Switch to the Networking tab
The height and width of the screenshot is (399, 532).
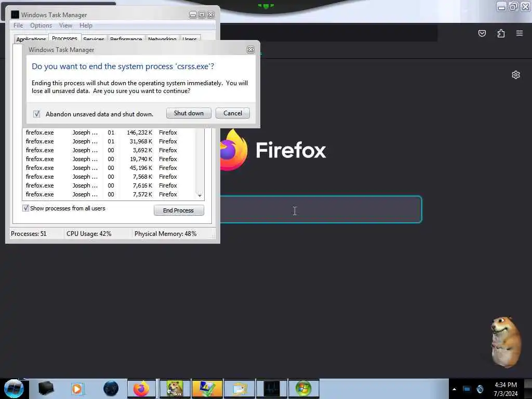162,38
